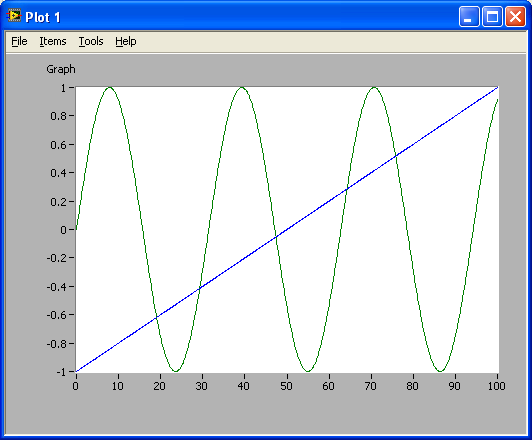Click the y-axis tick label -0.6
Viewport: 532px width, 440px height.
coord(56,315)
